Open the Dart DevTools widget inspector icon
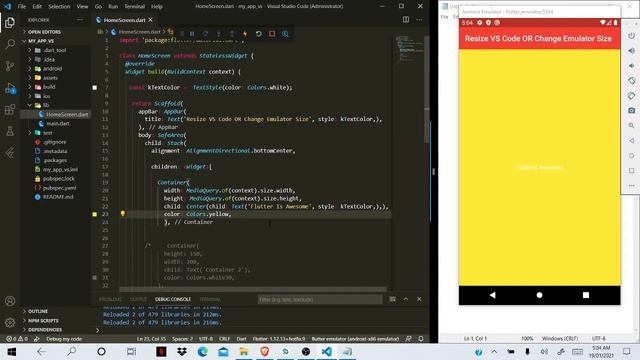The image size is (640, 360). pyautogui.click(x=286, y=33)
